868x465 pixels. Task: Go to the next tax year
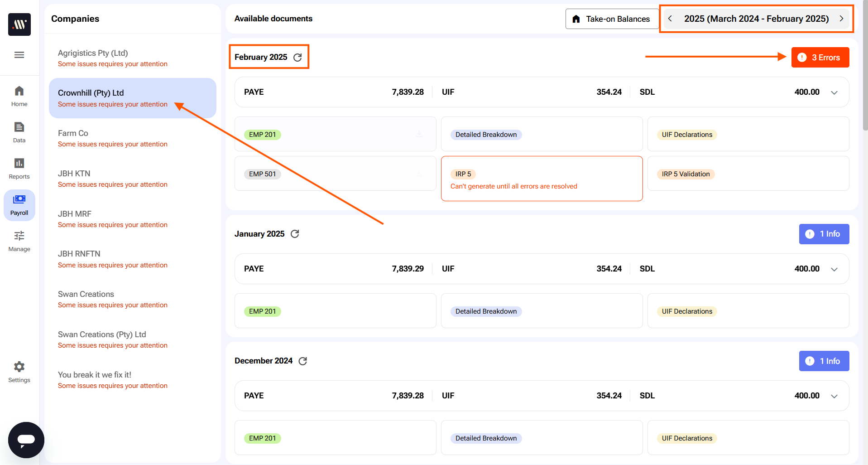click(841, 19)
